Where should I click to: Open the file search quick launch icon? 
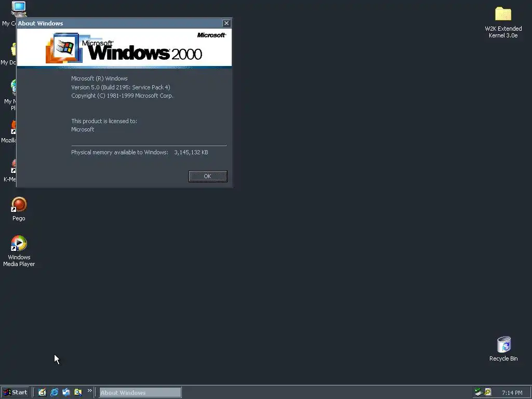coord(78,392)
